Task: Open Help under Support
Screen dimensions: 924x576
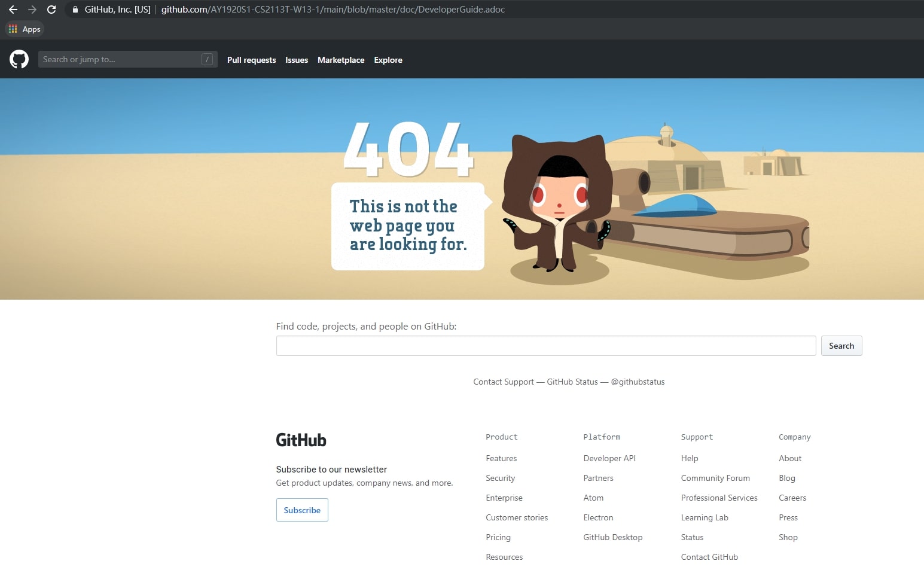Action: (690, 458)
